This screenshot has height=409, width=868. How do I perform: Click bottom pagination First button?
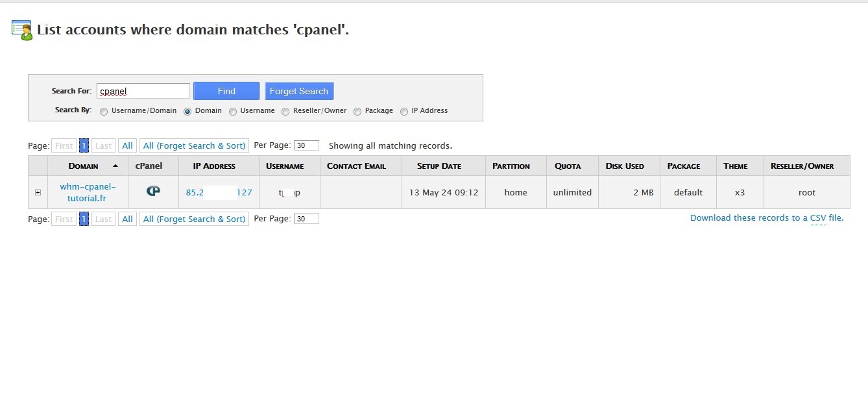64,219
